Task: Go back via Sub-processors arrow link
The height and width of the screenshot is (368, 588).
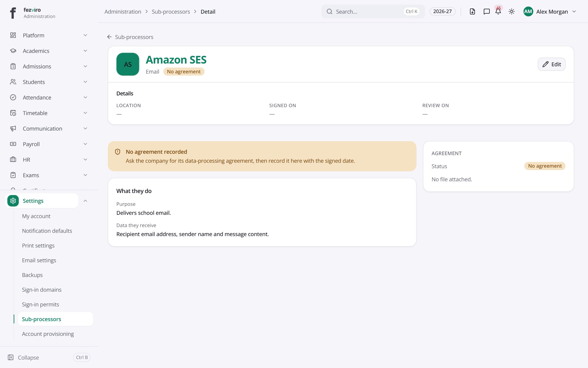Action: [130, 37]
